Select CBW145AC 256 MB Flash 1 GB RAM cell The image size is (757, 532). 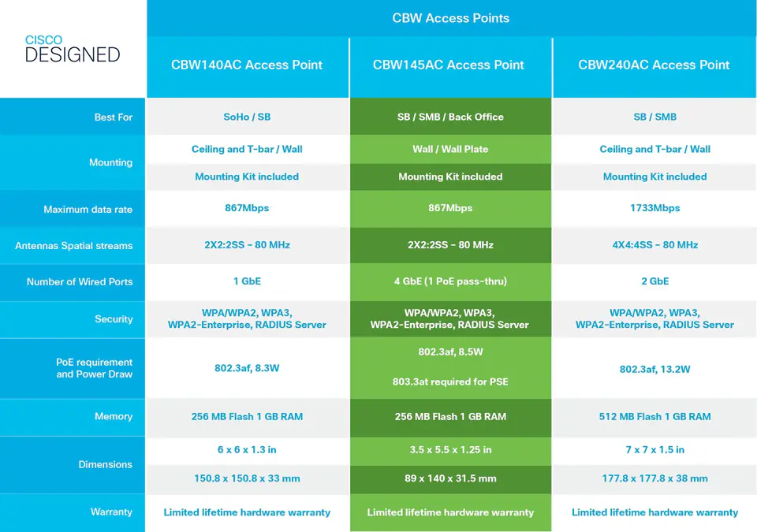(x=450, y=417)
